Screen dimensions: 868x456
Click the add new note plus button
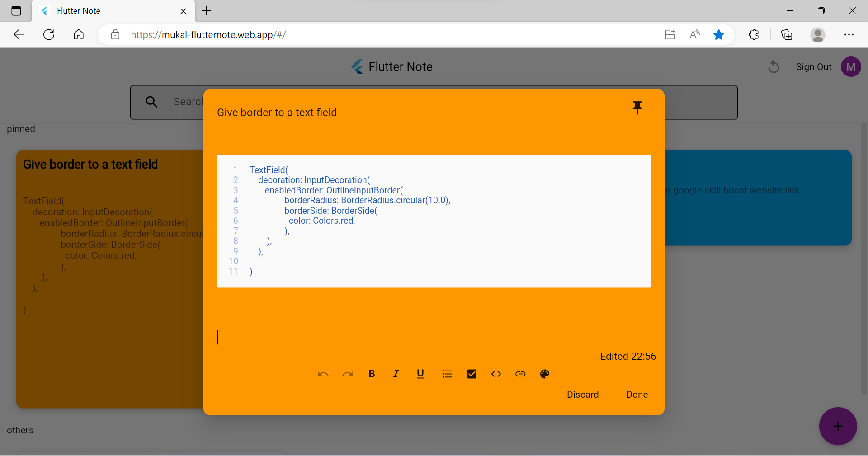(838, 426)
